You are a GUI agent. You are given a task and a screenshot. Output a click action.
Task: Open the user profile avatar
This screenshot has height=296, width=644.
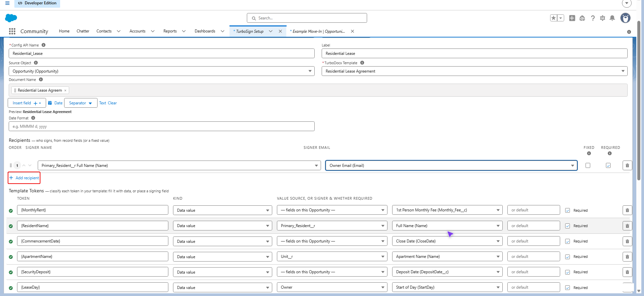625,18
